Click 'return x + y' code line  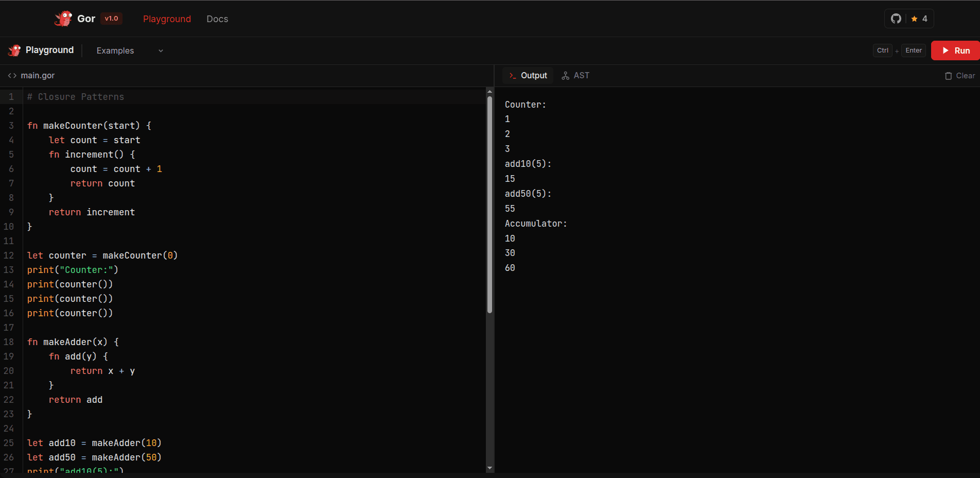[x=102, y=371]
